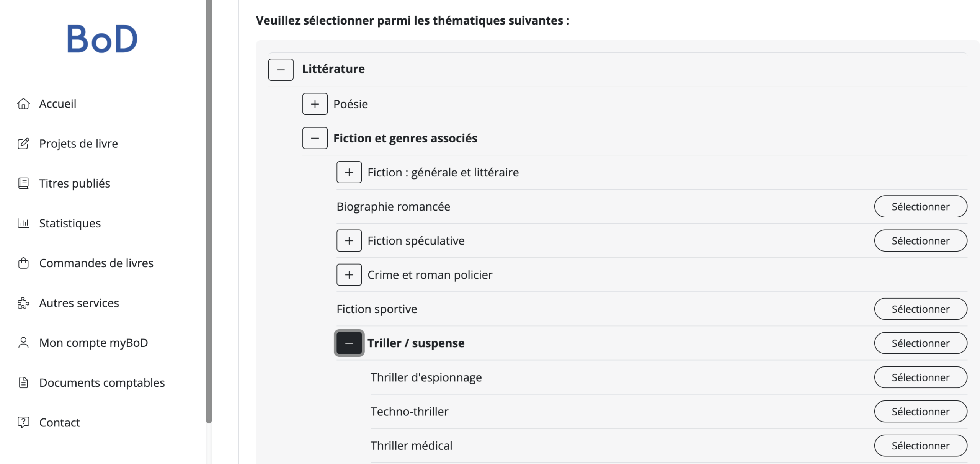Collapse the Littérature category
The image size is (980, 464).
point(281,70)
